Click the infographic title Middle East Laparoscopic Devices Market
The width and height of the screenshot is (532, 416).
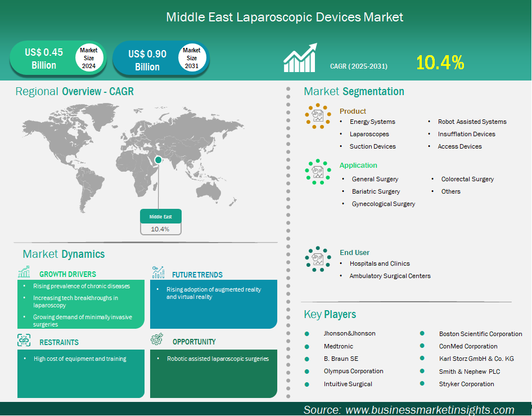[x=285, y=17]
